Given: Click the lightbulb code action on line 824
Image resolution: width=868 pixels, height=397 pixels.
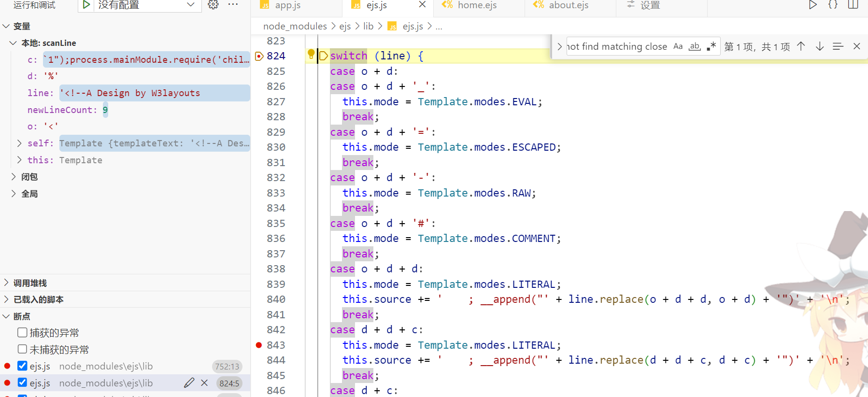Looking at the screenshot, I should tap(311, 54).
